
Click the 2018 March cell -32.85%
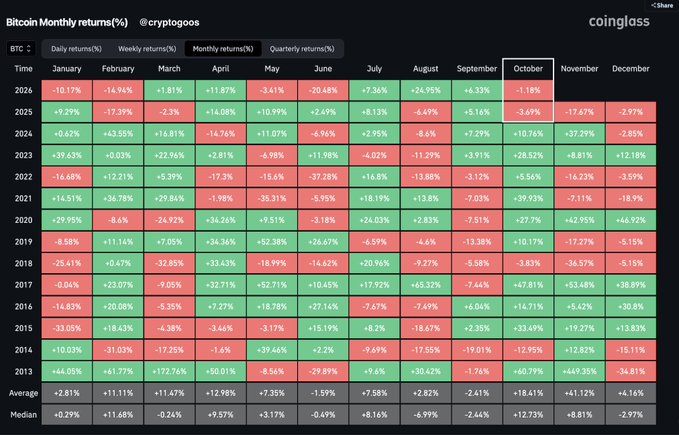[x=169, y=264]
